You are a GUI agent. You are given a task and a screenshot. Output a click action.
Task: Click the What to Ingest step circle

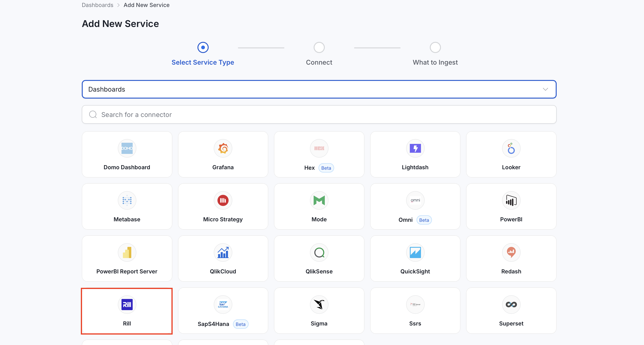pos(435,47)
